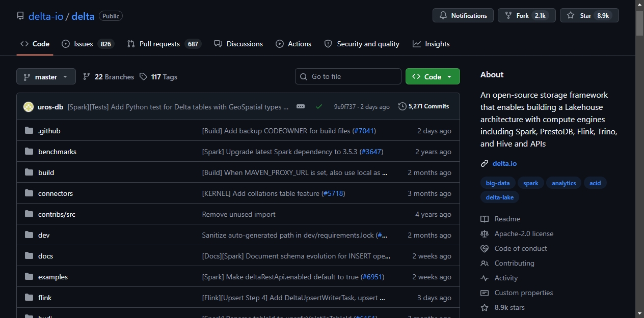Click the folder icon next to benchmarks
644x318 pixels.
coord(29,152)
